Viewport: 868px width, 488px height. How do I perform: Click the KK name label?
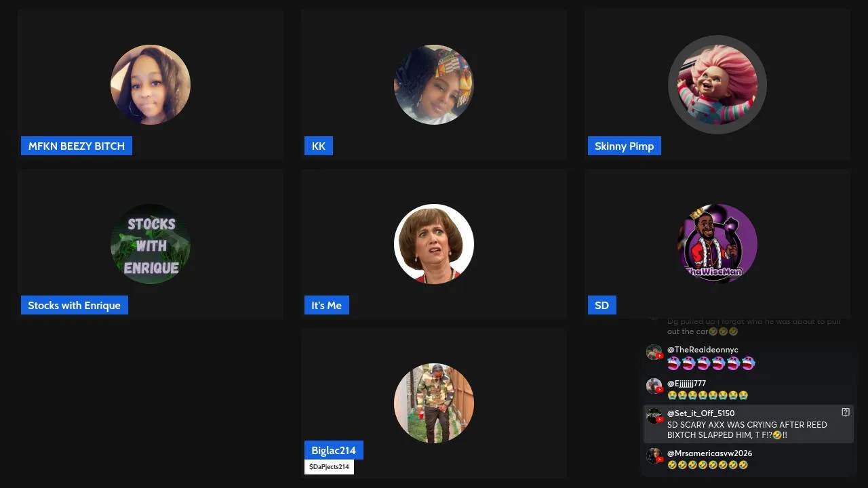click(x=319, y=146)
